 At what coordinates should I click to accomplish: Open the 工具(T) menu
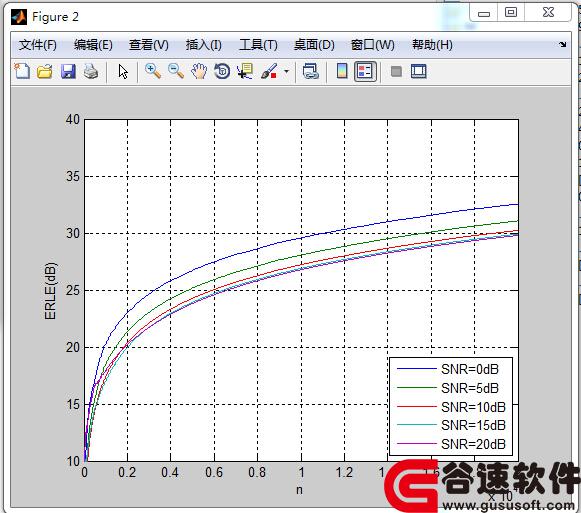(258, 45)
